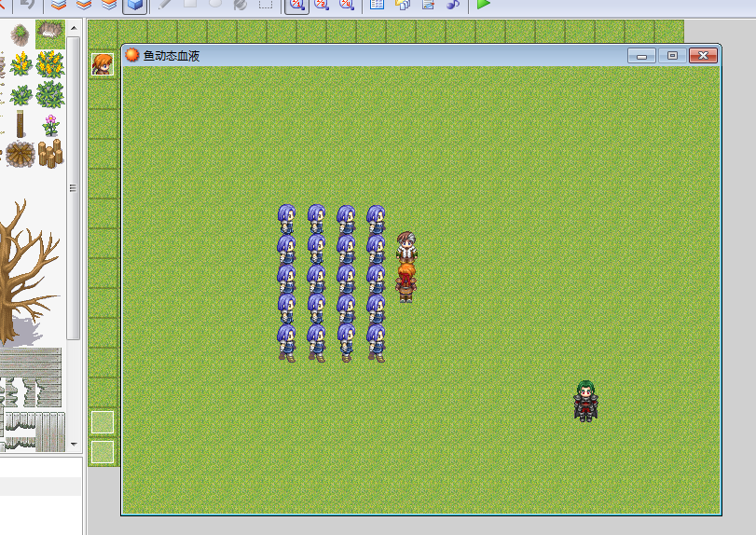Pick the log stumps tile

[50, 154]
